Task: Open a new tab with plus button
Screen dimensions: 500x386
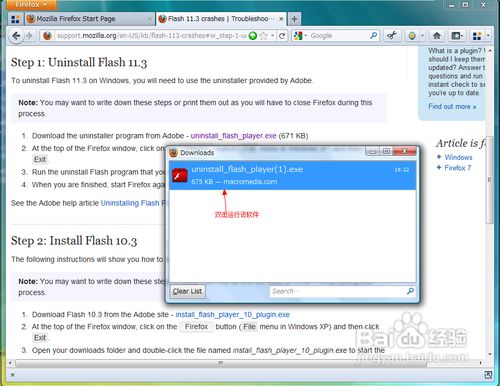Action: [294, 19]
